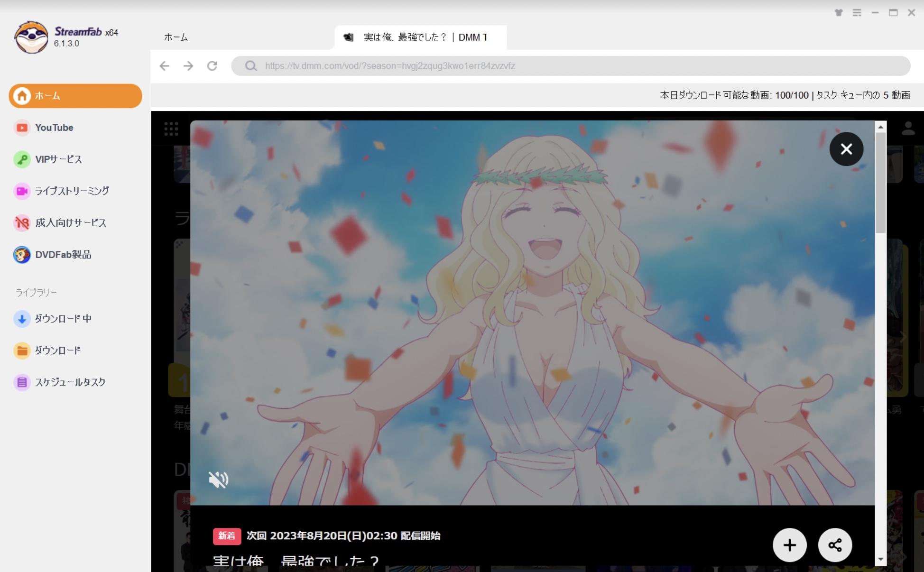Image resolution: width=924 pixels, height=572 pixels.
Task: Go back with the left arrow
Action: point(165,66)
